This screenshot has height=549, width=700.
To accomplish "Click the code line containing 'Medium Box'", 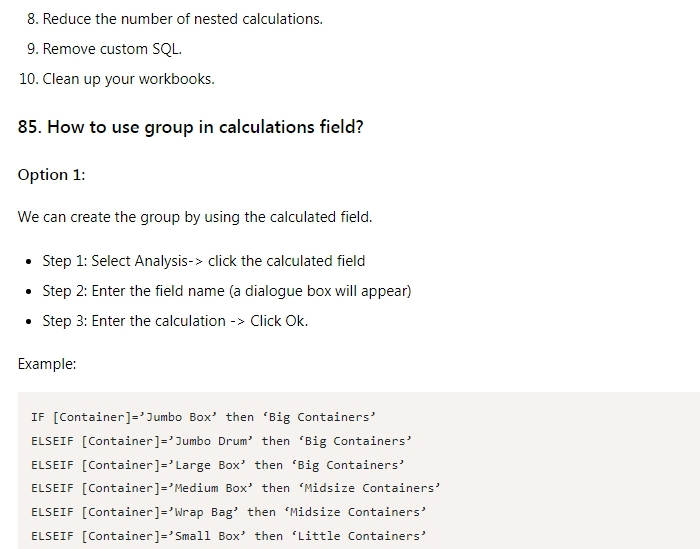I will pyautogui.click(x=236, y=488).
